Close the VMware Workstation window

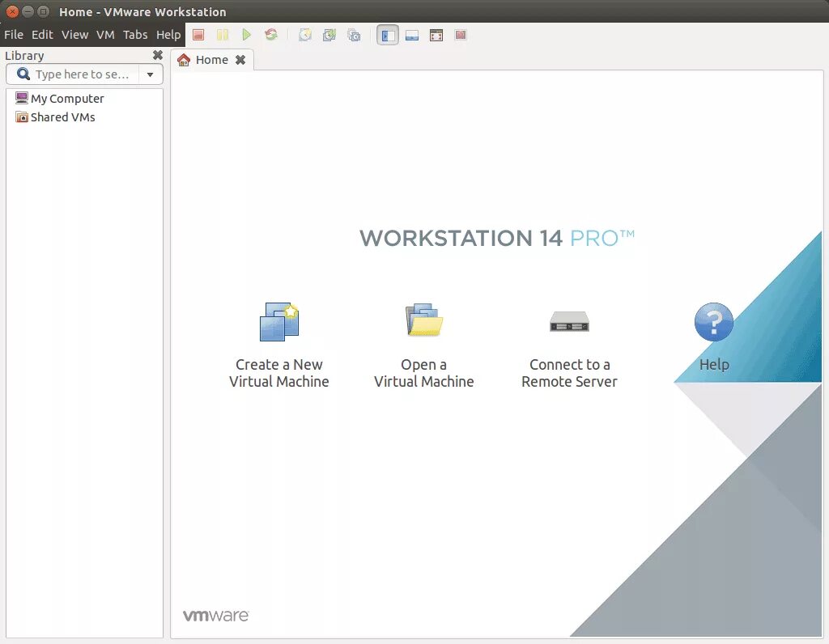point(12,11)
